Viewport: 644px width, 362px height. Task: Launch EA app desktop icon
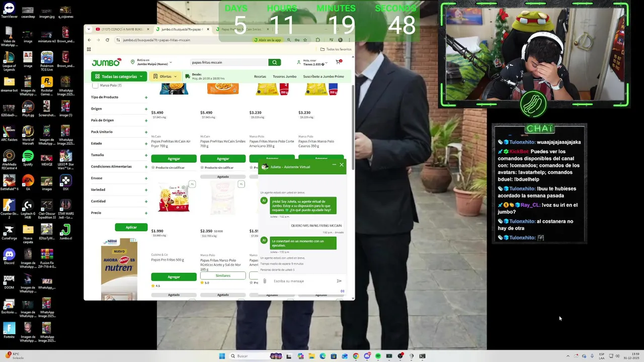pos(28,182)
